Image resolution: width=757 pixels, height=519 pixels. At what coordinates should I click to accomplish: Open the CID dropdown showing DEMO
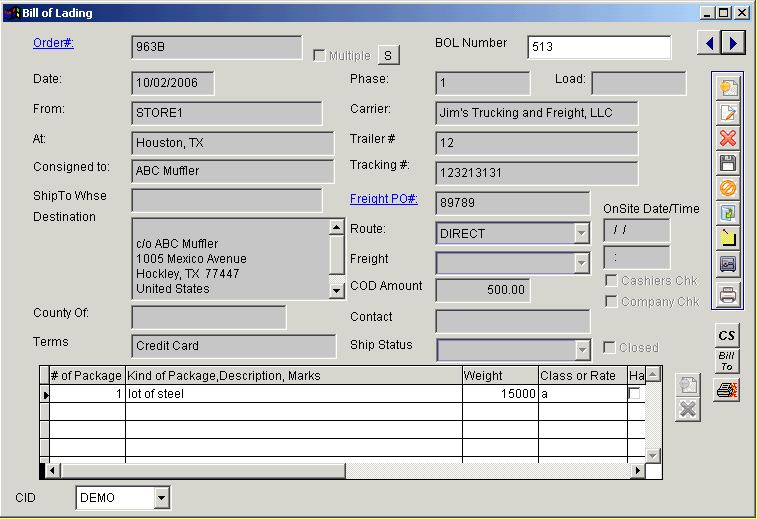point(160,498)
